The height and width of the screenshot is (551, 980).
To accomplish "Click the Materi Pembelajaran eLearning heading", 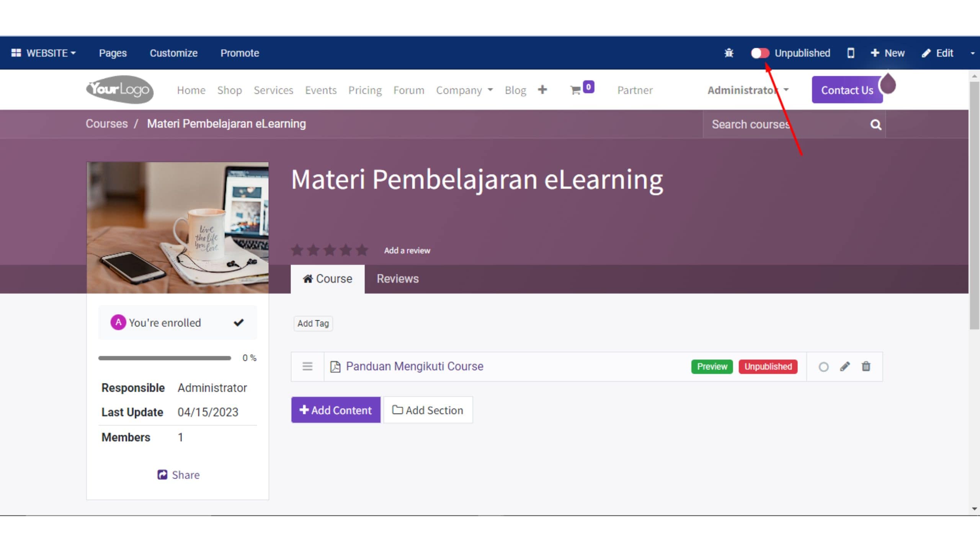I will pos(477,180).
